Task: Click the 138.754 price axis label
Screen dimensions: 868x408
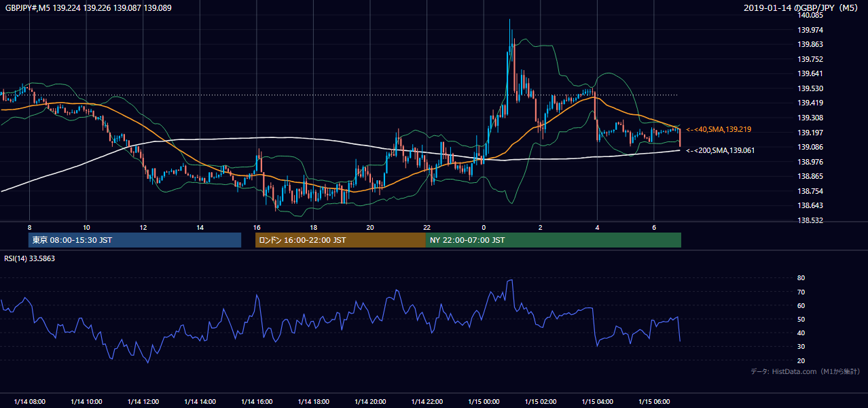Action: coord(811,191)
